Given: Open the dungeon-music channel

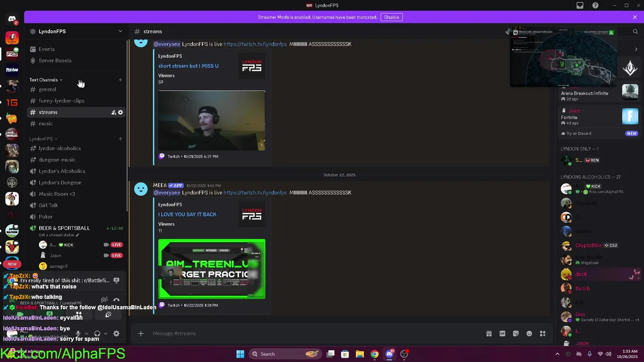Looking at the screenshot, I should pos(75,160).
